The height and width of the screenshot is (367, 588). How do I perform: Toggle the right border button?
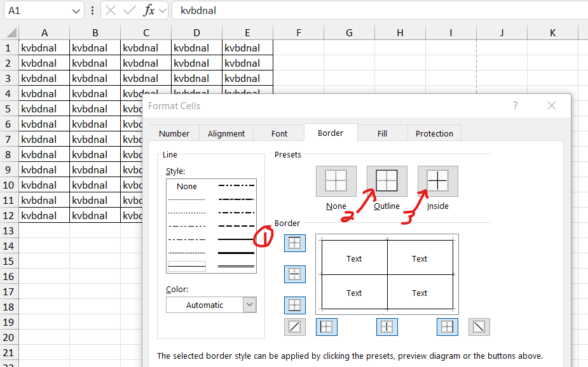tap(448, 327)
